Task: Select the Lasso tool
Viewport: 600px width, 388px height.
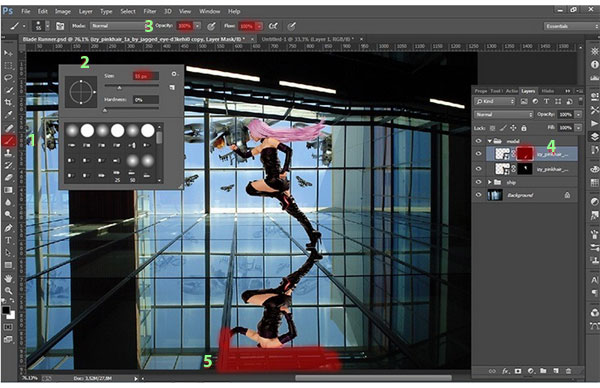Action: point(8,78)
